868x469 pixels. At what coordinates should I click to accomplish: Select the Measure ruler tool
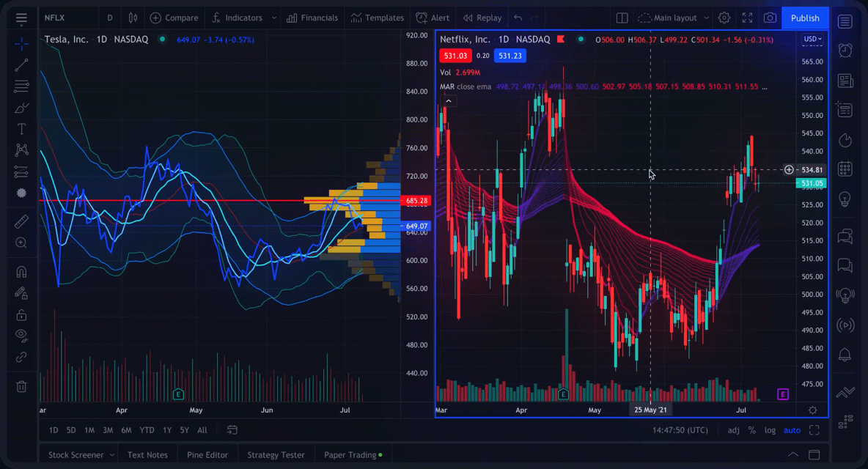[21, 220]
